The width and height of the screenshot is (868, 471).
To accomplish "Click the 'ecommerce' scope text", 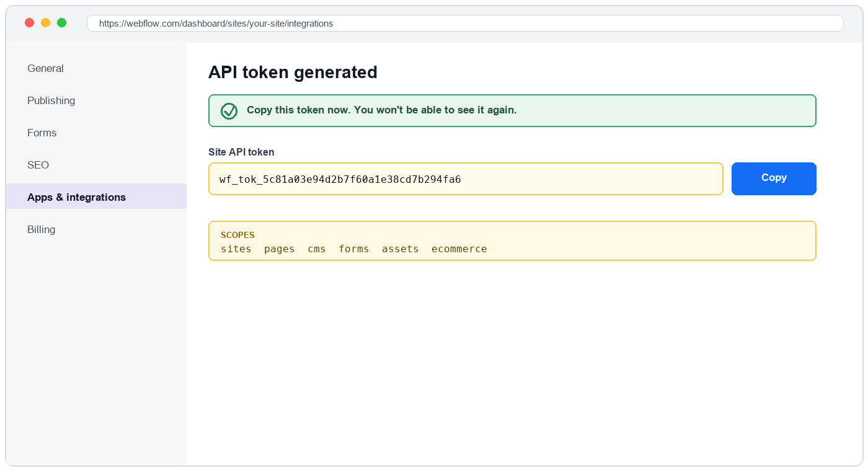I will 459,249.
